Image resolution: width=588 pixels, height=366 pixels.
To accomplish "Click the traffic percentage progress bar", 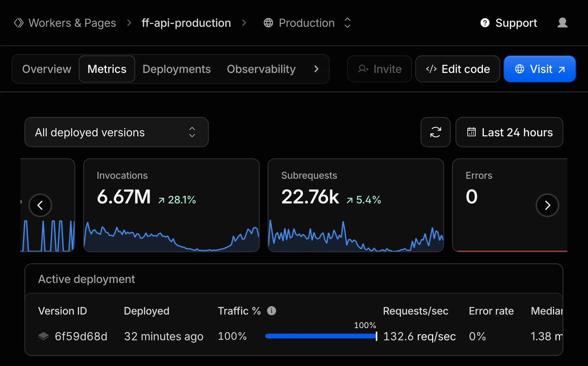I will (x=321, y=336).
